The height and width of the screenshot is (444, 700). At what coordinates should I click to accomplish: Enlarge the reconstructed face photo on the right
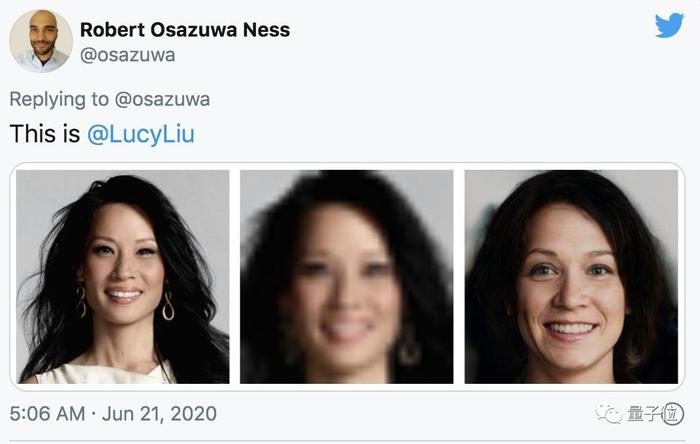click(571, 277)
